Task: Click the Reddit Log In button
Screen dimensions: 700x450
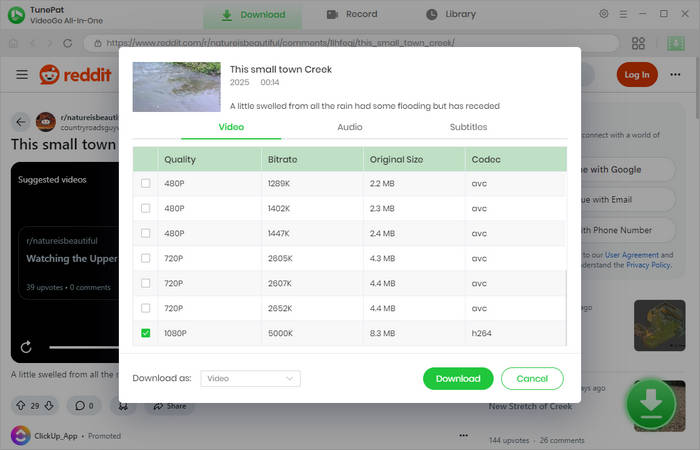Action: click(637, 75)
